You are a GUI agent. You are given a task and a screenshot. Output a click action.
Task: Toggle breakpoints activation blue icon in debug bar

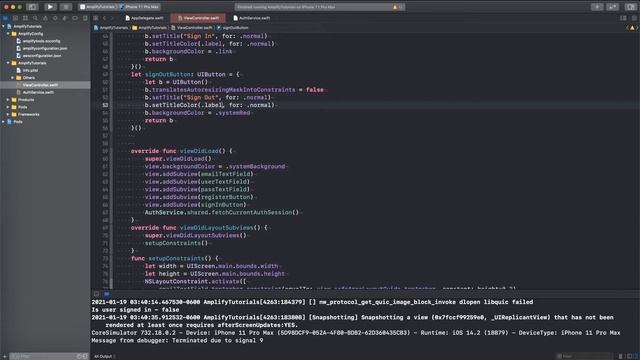click(107, 293)
